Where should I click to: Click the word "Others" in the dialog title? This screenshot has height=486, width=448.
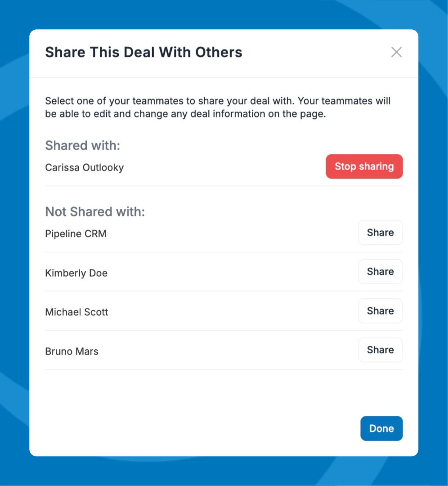219,52
